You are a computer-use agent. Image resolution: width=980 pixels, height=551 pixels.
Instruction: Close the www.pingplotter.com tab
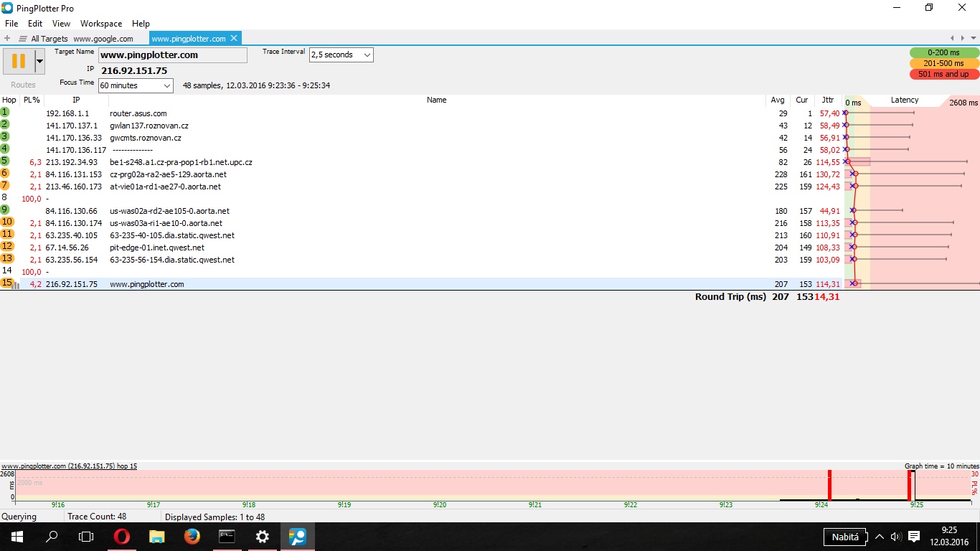(233, 38)
